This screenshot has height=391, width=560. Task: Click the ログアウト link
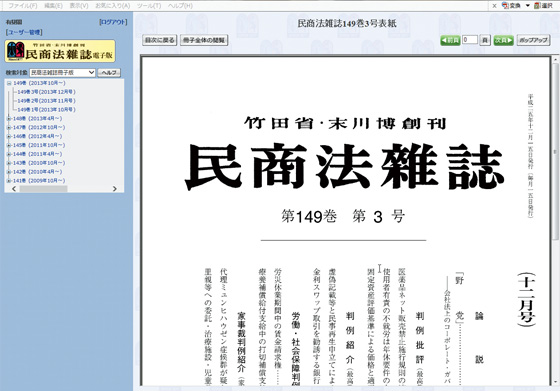click(113, 22)
